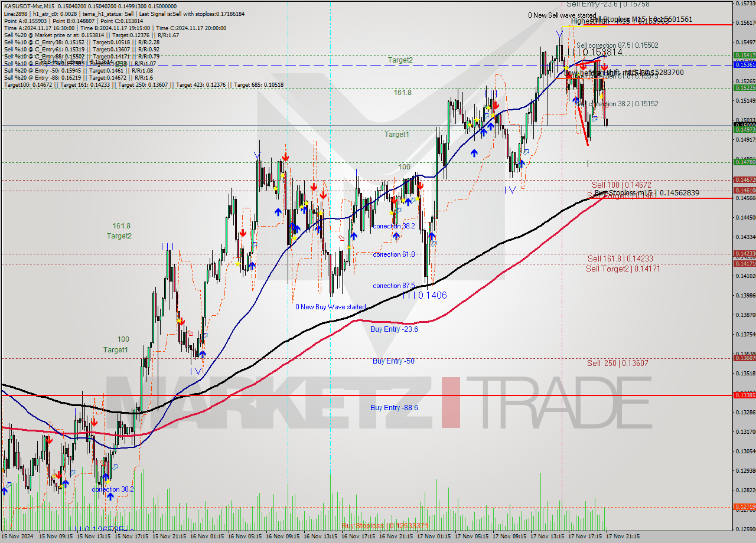Click the 17 Nov 13:15 time label
The width and height of the screenshot is (756, 543).
(548, 537)
